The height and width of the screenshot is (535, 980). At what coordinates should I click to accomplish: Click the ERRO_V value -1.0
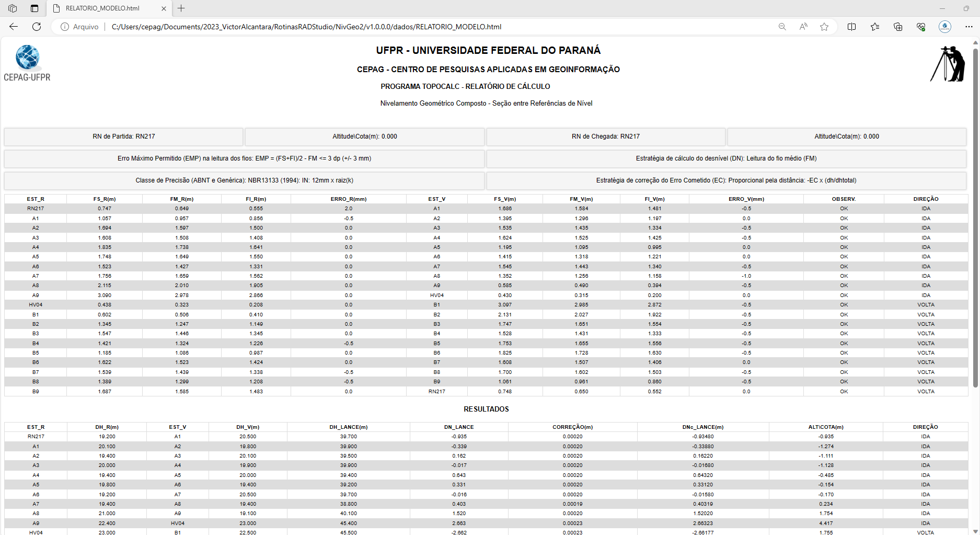pos(746,276)
